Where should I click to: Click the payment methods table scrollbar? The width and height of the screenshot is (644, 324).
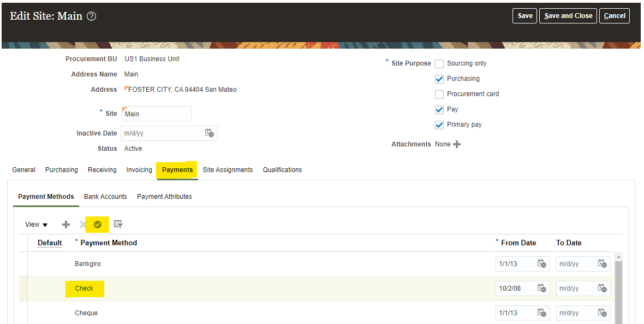[618, 290]
